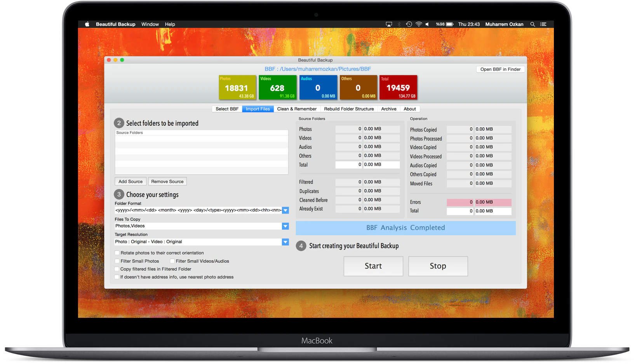Click the Already Exist label
Image resolution: width=637 pixels, height=364 pixels.
(x=311, y=209)
